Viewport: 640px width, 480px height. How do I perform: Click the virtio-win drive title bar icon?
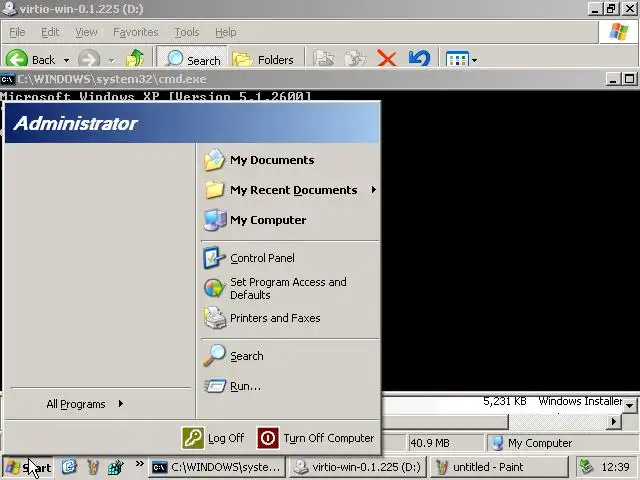click(x=9, y=9)
